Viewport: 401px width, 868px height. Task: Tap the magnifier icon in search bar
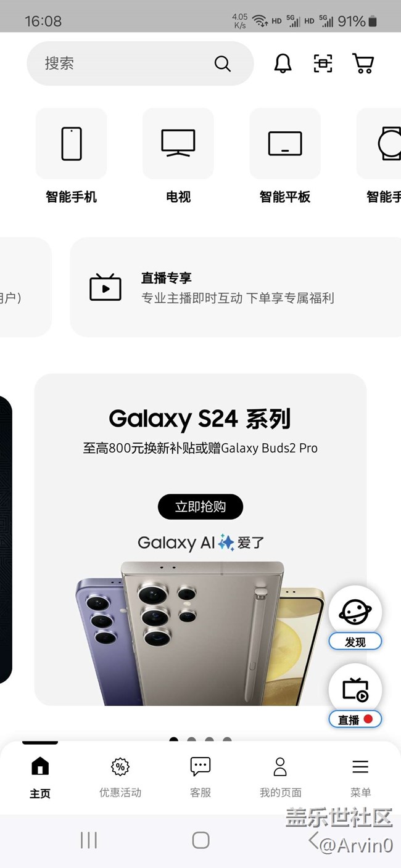coord(222,63)
